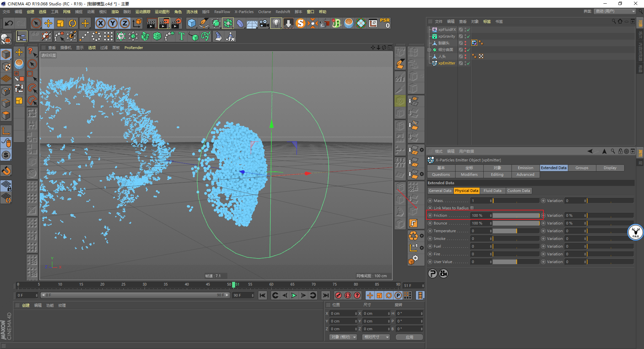Click the Bounce animation radio circle
Screen dimensions: 644x349
click(430, 223)
